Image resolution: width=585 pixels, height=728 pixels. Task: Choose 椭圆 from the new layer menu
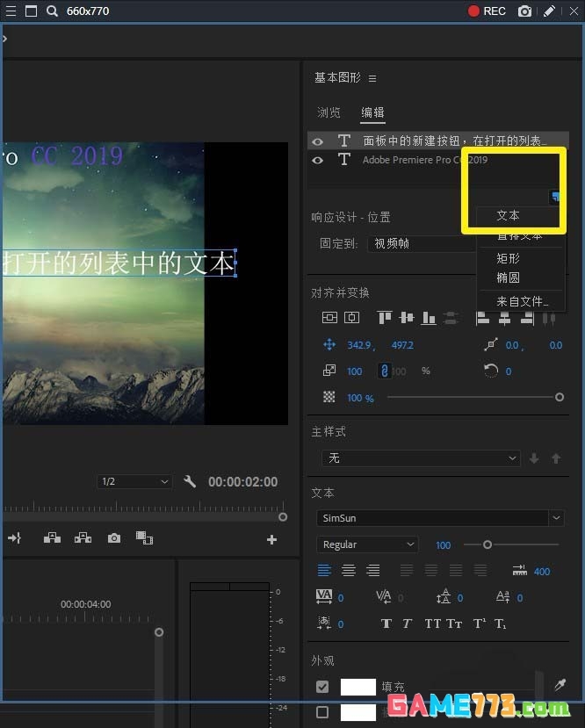(508, 278)
